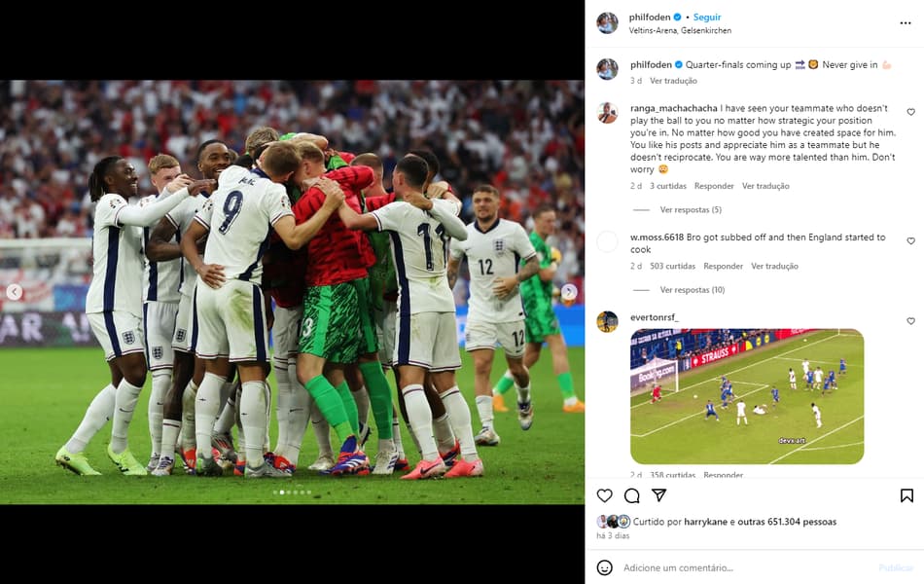Open harrykane profile in likes line
This screenshot has width=924, height=584.
click(705, 522)
